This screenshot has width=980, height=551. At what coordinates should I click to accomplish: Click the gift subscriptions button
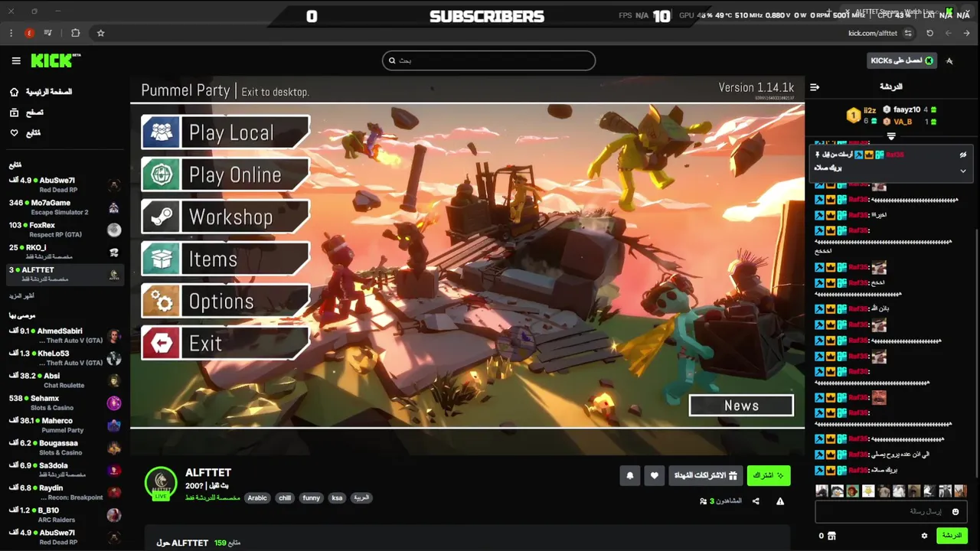(705, 475)
